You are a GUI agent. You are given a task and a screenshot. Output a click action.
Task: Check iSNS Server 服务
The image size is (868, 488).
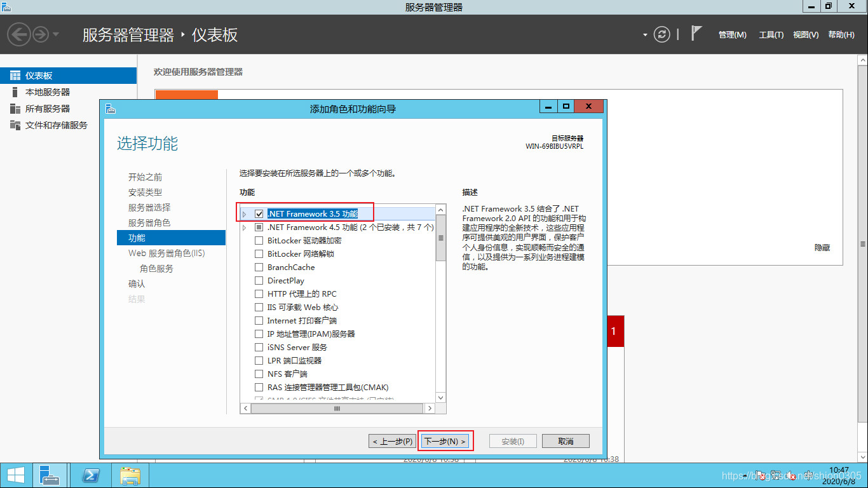(259, 348)
